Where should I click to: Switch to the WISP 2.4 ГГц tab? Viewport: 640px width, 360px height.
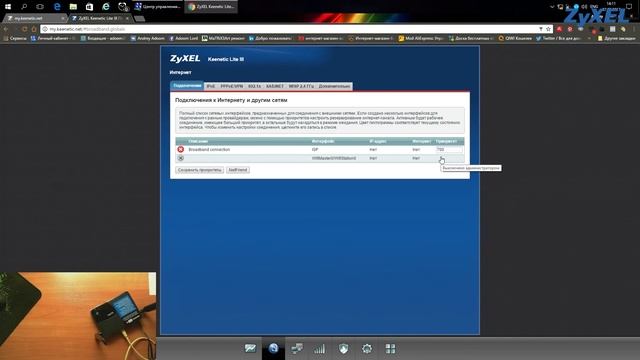coord(301,86)
